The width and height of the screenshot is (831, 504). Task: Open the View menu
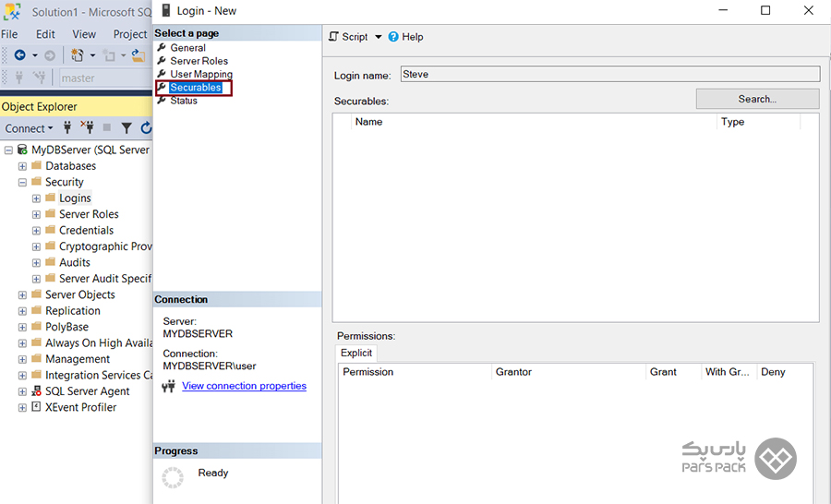(x=84, y=34)
